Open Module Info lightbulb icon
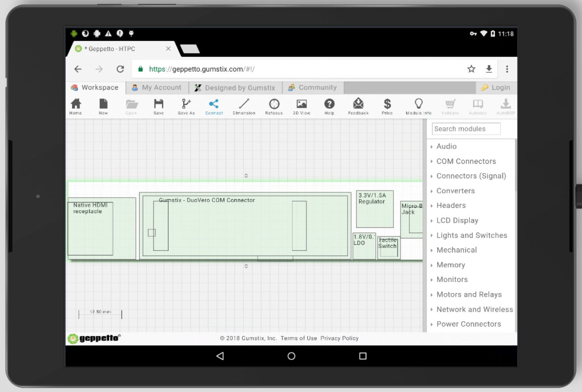This screenshot has height=392, width=582. click(419, 106)
